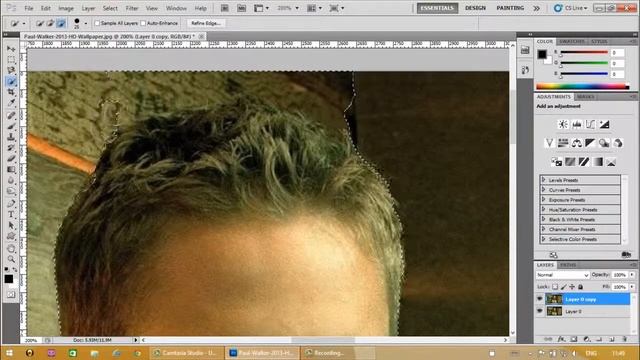Open the brush picker dropdown

[86, 24]
